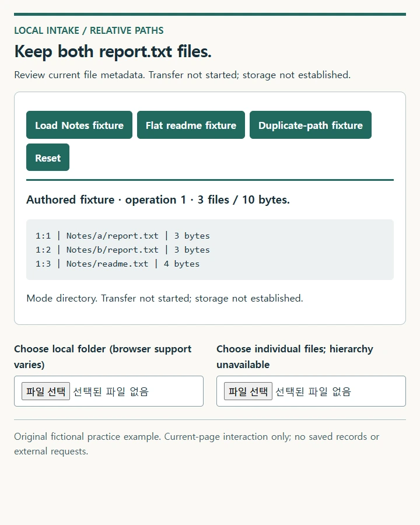
Task: Reset the intake panel
Action: coord(48,157)
